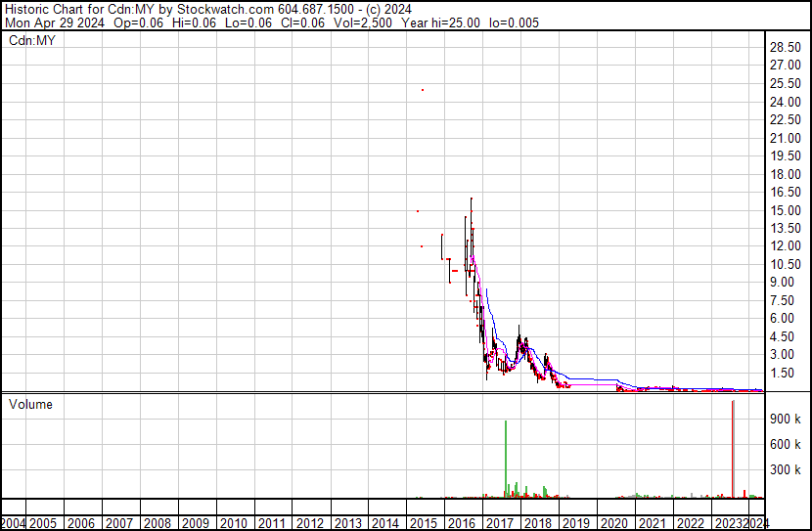812x531 pixels.
Task: Click the 'lo=0.005' year low text
Action: [515, 22]
